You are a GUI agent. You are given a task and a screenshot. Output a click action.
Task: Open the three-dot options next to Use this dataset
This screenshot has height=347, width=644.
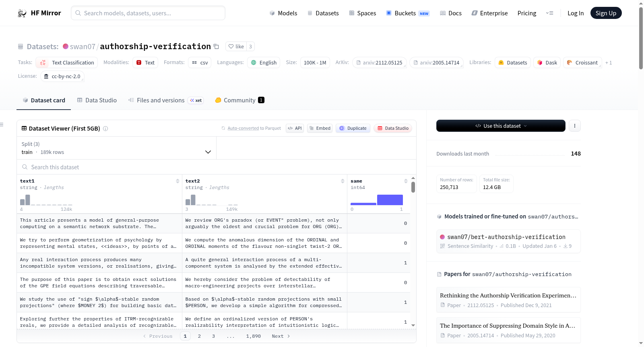575,126
